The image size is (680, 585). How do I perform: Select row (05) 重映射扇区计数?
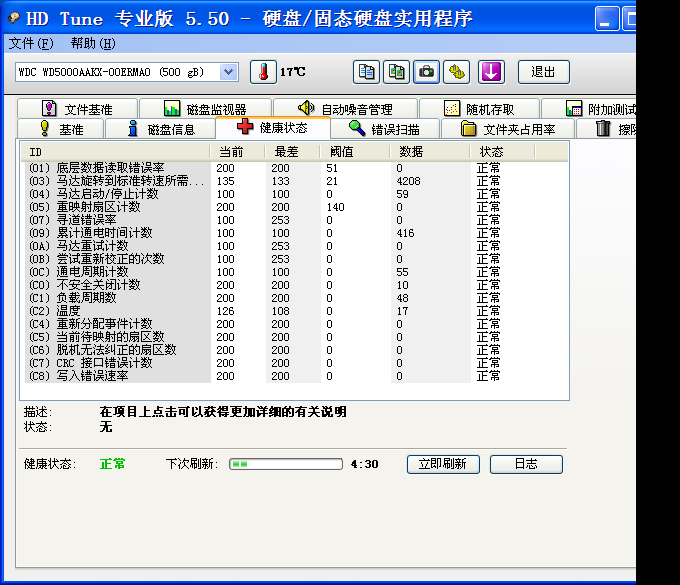294,207
